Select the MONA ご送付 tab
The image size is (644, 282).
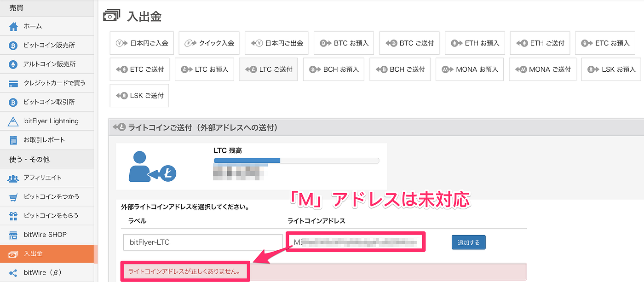pyautogui.click(x=542, y=69)
